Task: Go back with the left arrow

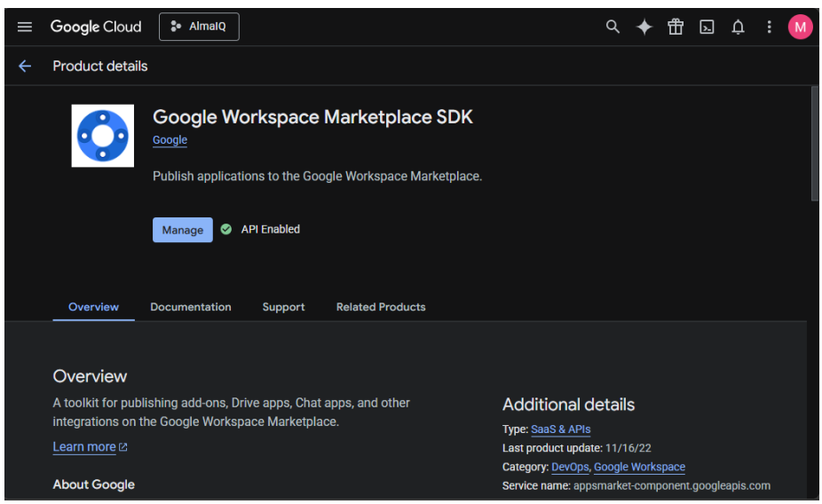Action: click(25, 66)
